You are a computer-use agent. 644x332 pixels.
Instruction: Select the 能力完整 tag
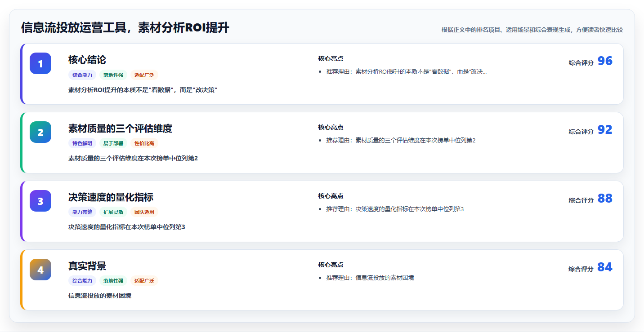(82, 212)
